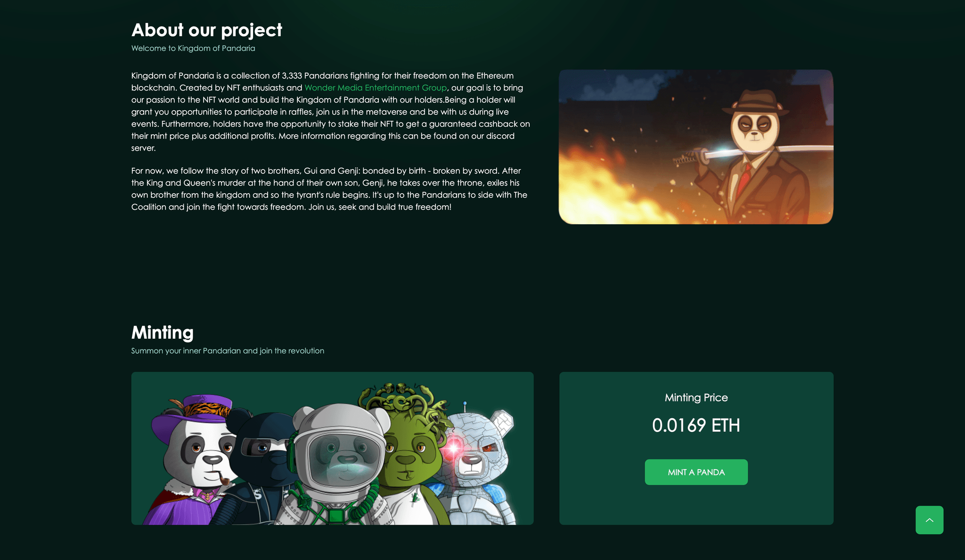The height and width of the screenshot is (560, 965).
Task: Click the 0.0169 ETH price value
Action: [696, 425]
